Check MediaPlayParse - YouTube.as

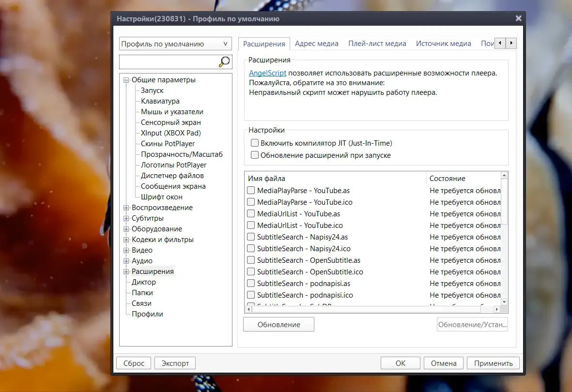(x=251, y=190)
